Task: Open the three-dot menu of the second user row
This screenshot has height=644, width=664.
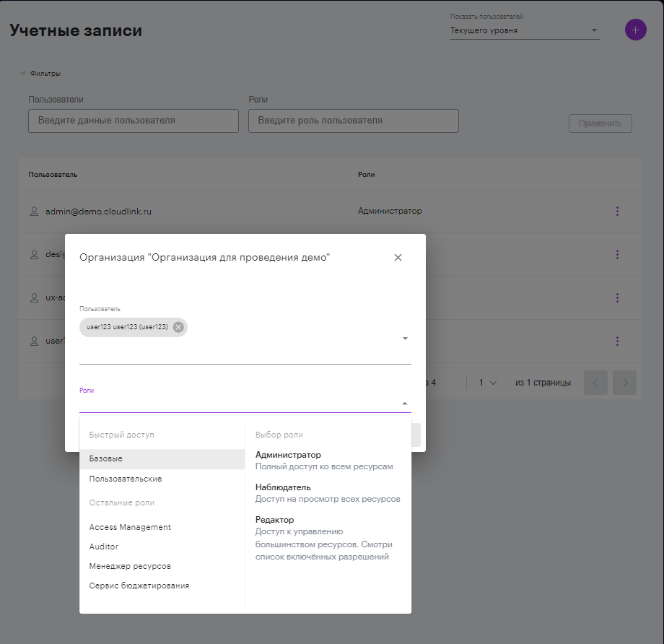Action: [617, 254]
